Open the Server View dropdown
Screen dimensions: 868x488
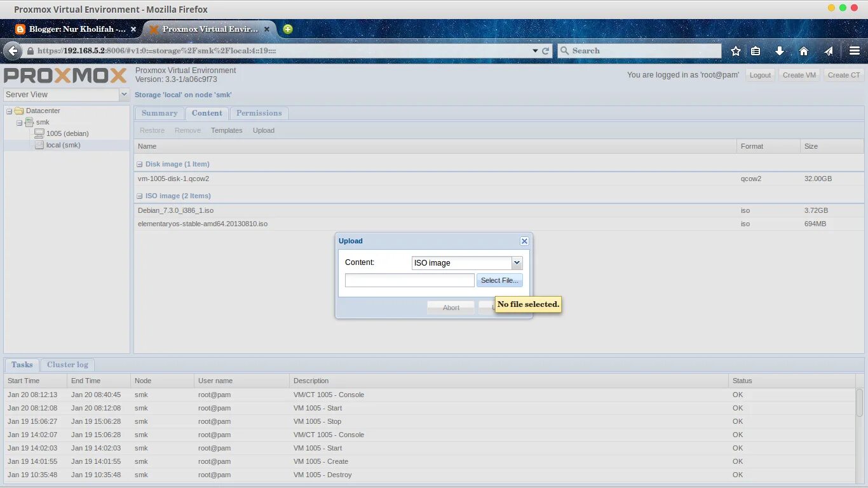coord(124,95)
